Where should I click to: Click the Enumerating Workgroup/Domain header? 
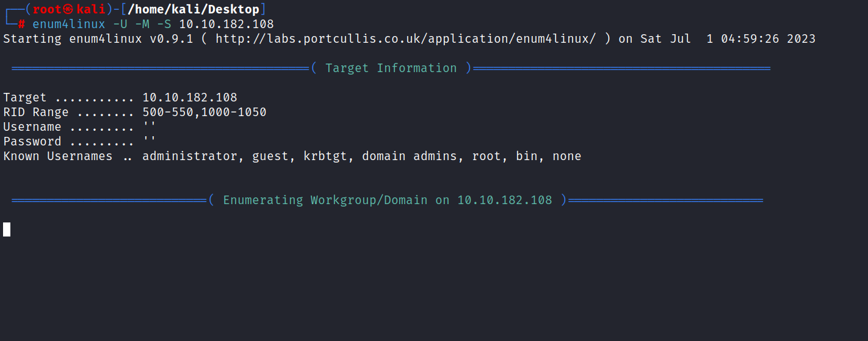[x=388, y=200]
